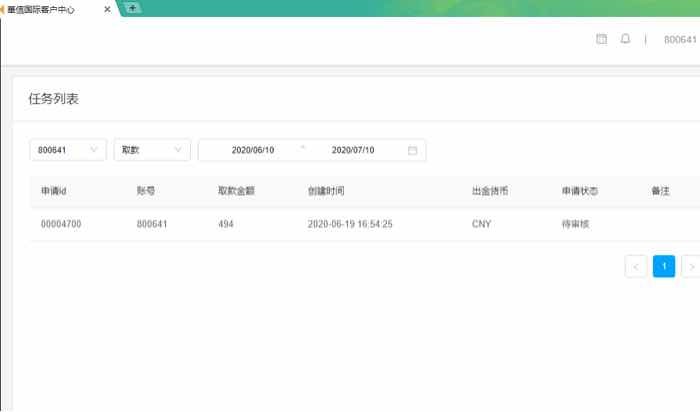Open the calendar icon in date range

click(412, 150)
